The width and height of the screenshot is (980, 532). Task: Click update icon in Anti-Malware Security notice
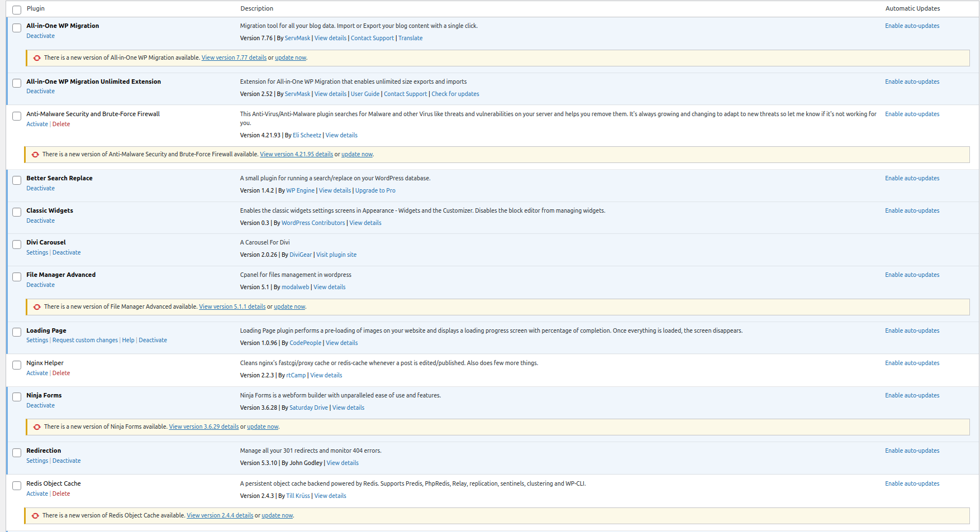pyautogui.click(x=35, y=155)
